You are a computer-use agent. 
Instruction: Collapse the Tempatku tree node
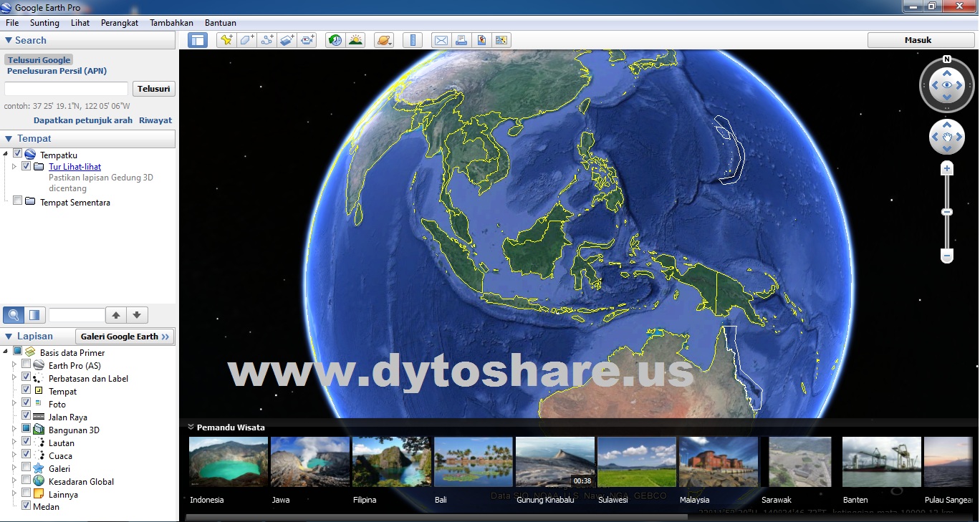[x=6, y=154]
